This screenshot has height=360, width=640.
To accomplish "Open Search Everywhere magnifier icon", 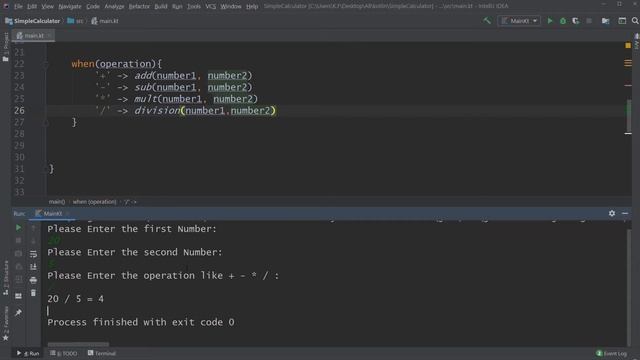I will (x=635, y=21).
